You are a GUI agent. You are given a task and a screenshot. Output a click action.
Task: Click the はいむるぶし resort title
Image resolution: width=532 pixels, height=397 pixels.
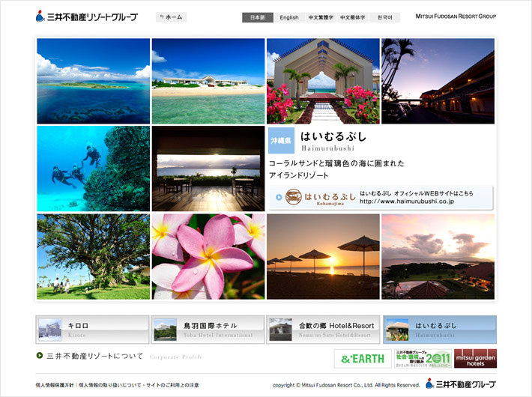coord(333,136)
